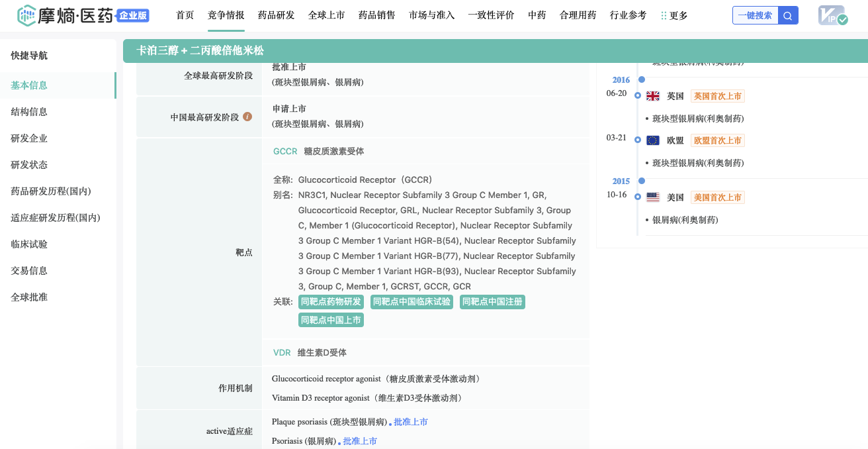Select 结构信息 in quick navigation

tap(29, 111)
